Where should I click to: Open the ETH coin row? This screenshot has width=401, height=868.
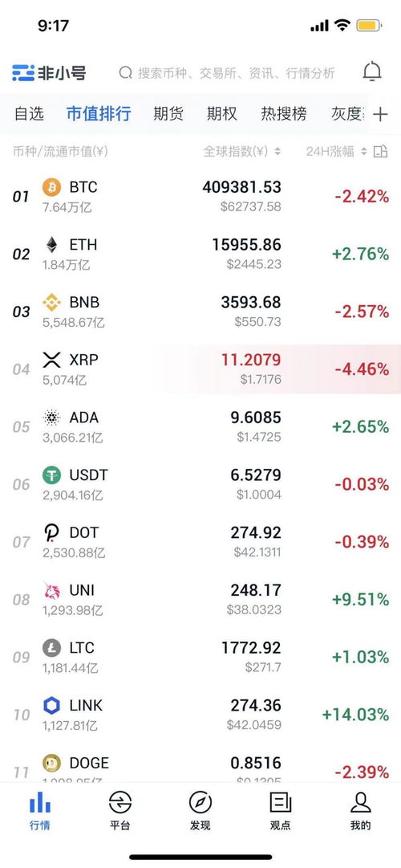(200, 254)
